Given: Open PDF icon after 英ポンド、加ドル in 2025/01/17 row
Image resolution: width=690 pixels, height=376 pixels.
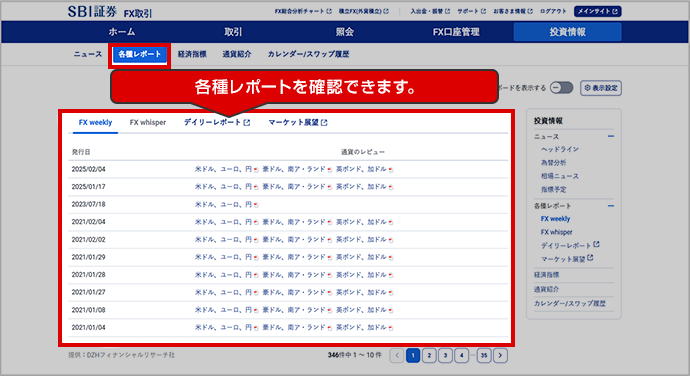Looking at the screenshot, I should coord(391,187).
